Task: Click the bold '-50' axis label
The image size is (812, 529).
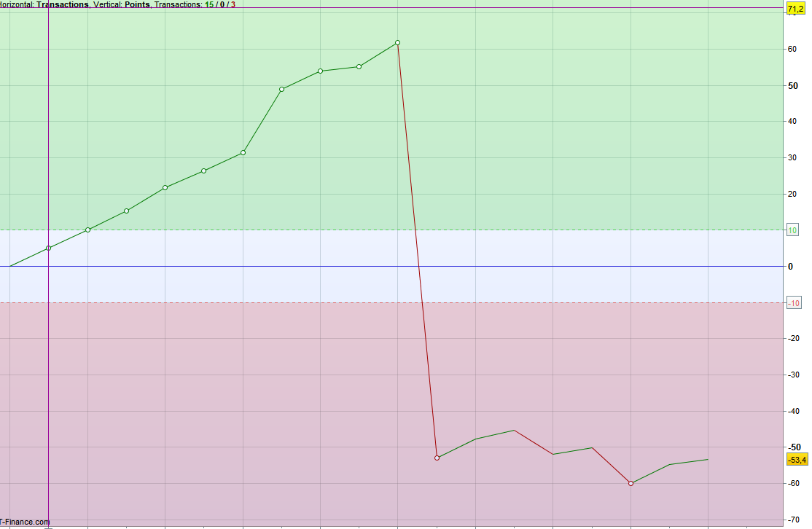Action: coord(795,447)
